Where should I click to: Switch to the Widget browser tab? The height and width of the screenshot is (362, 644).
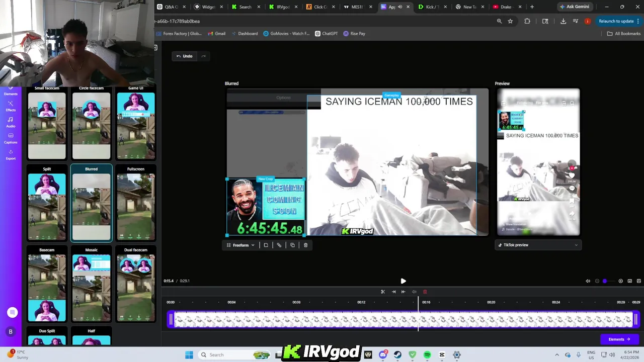tap(208, 7)
